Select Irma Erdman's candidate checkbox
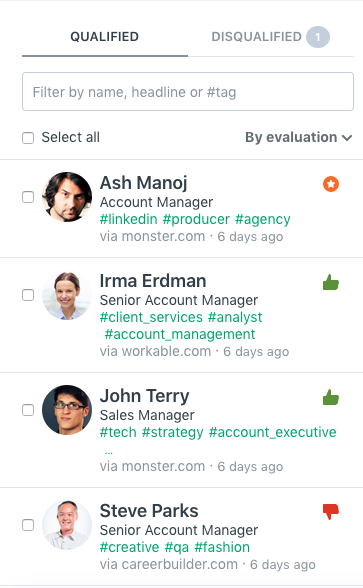The image size is (363, 588). tap(28, 295)
